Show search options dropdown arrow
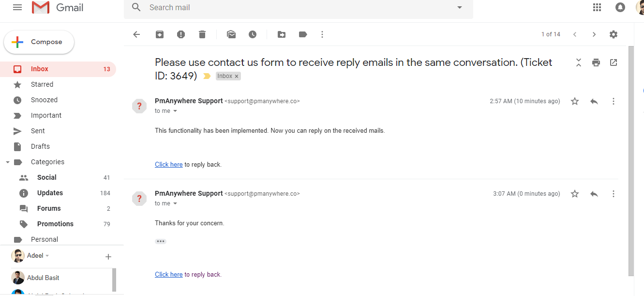Image resolution: width=644 pixels, height=296 pixels. 460,7
